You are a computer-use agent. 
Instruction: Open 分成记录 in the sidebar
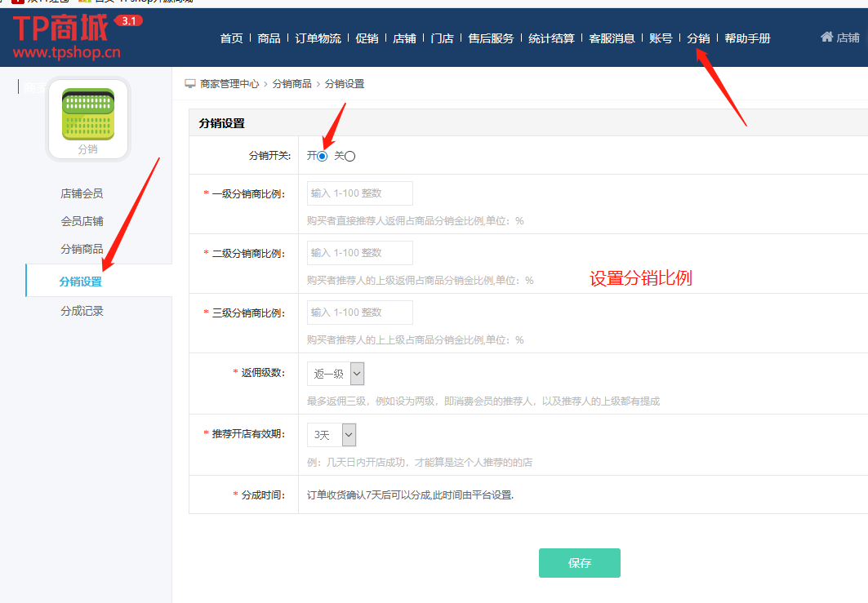(82, 311)
